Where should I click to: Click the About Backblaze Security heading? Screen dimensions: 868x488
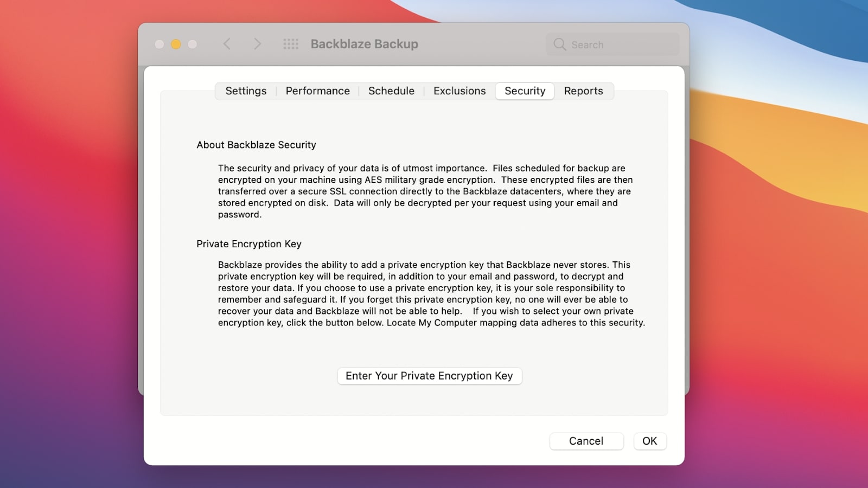[256, 145]
